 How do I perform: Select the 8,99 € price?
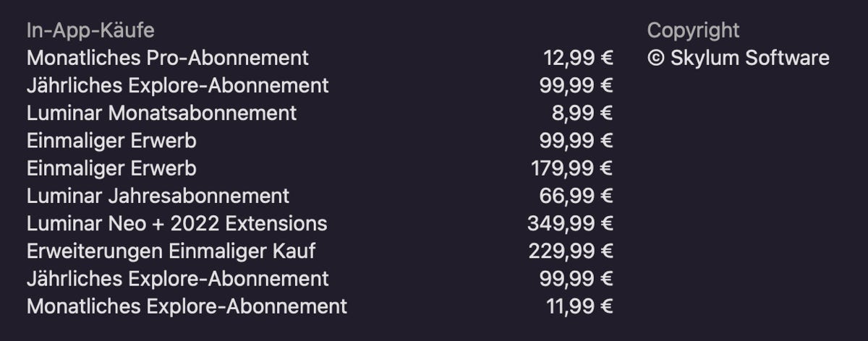coord(582,113)
